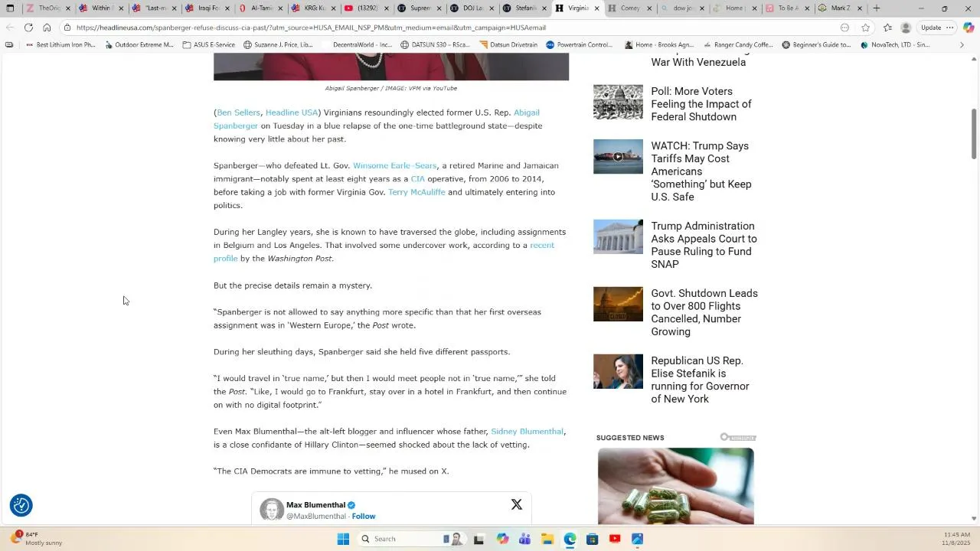Follow the CIA hyperlink in article
The image size is (980, 551).
(x=417, y=179)
